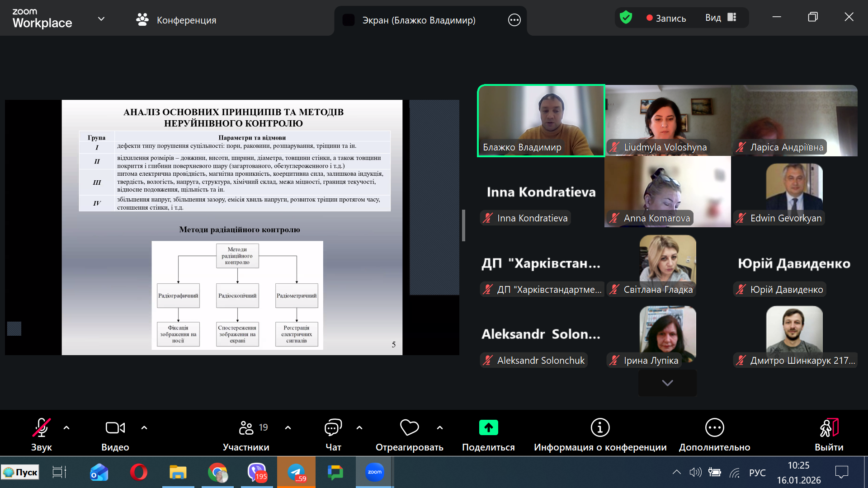The image size is (868, 488).
Task: Click the green encryption shield icon
Action: click(626, 18)
